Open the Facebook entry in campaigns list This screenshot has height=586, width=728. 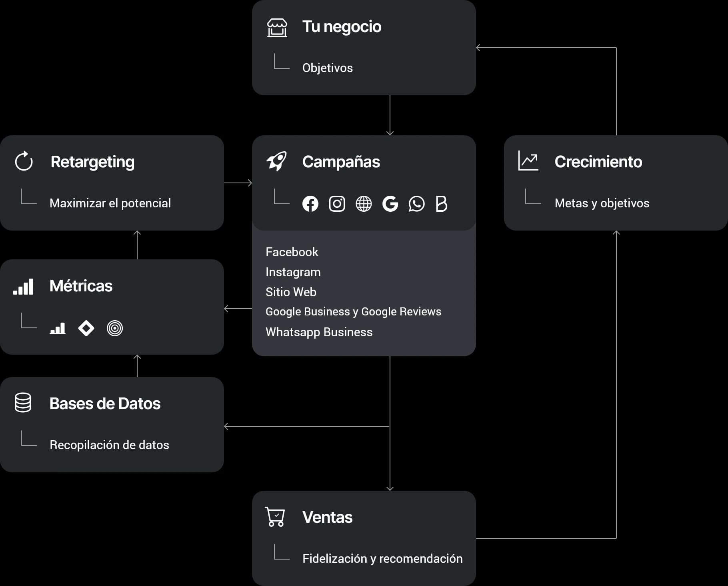click(292, 252)
